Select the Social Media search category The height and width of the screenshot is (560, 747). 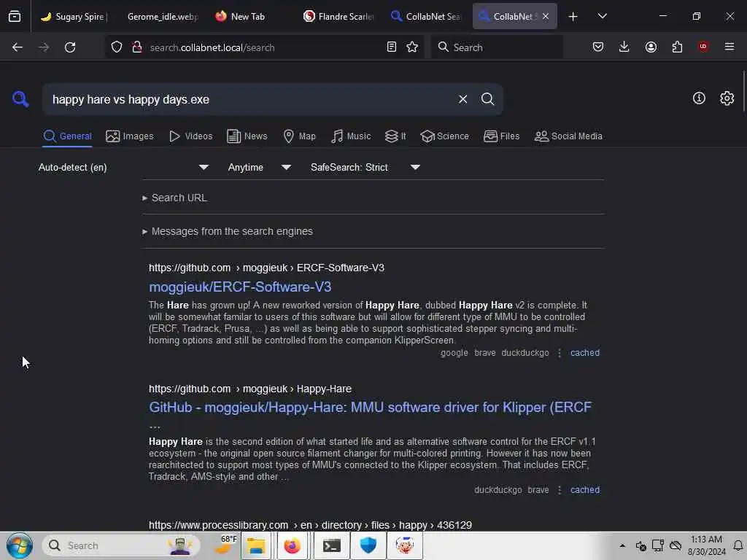point(568,136)
